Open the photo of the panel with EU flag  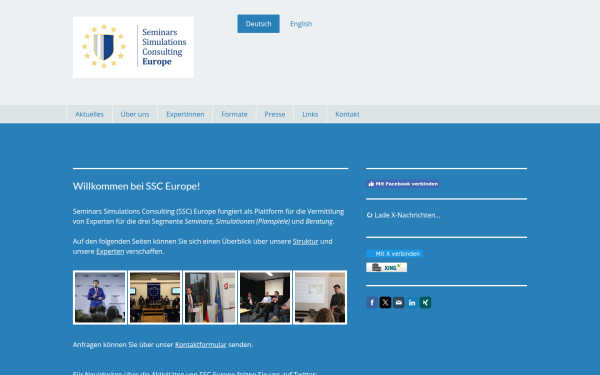(155, 297)
